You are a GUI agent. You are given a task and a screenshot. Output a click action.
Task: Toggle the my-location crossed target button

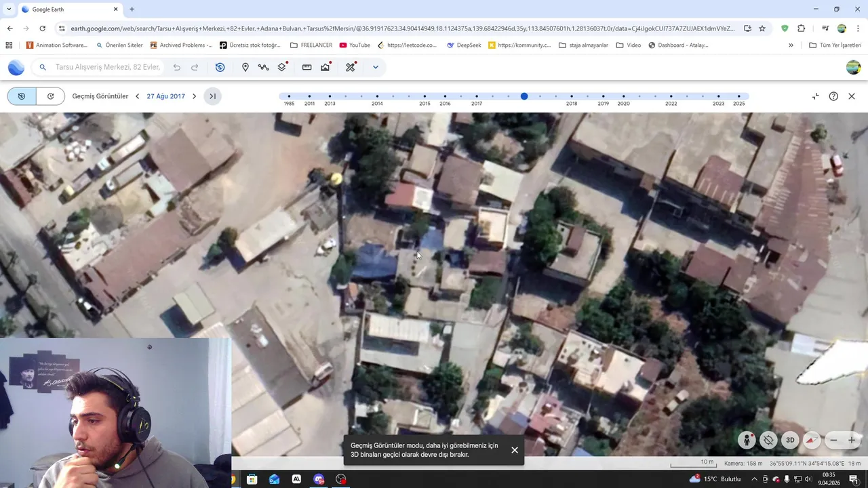(x=768, y=440)
